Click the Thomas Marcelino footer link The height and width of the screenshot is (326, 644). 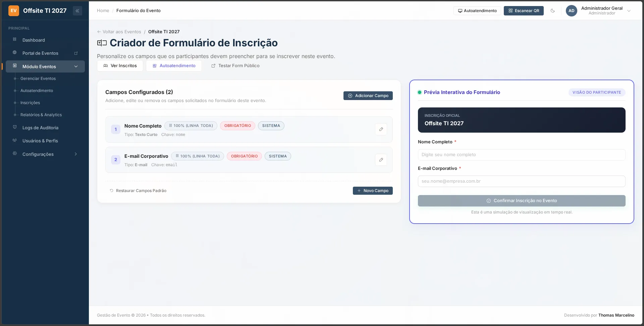[616, 315]
